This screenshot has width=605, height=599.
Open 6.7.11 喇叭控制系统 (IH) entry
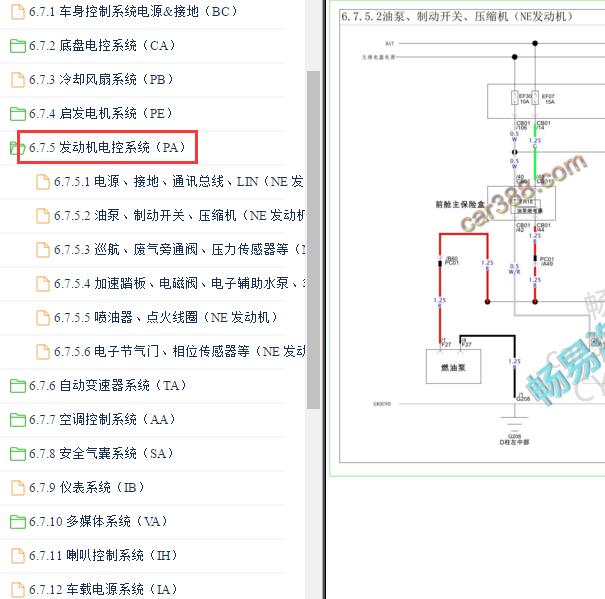pos(103,555)
